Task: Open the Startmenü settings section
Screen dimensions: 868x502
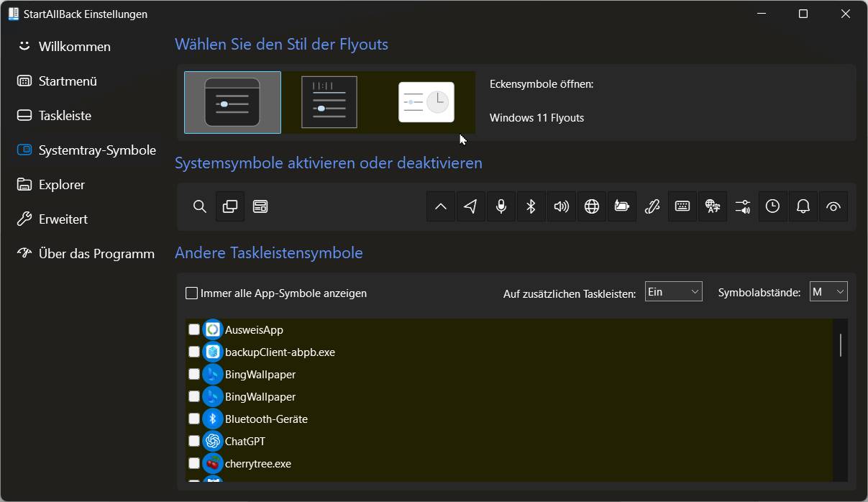Action: (x=67, y=81)
